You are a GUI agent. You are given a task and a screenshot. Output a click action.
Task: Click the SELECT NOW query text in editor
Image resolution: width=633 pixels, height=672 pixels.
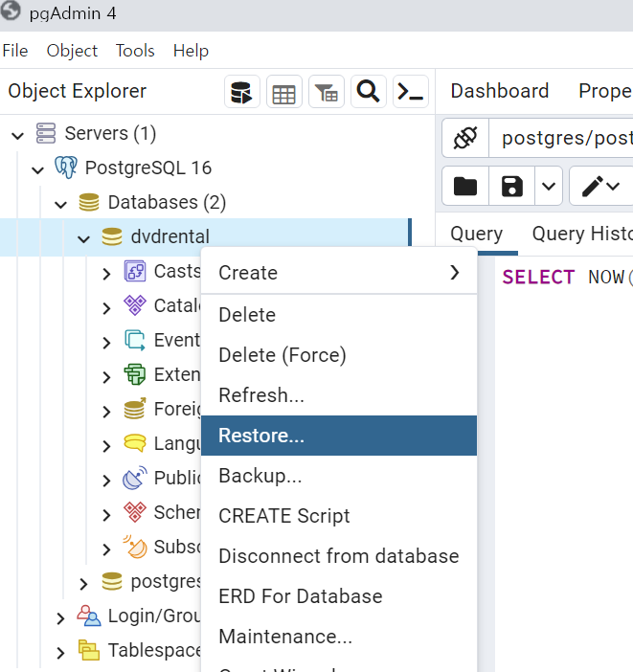[567, 277]
